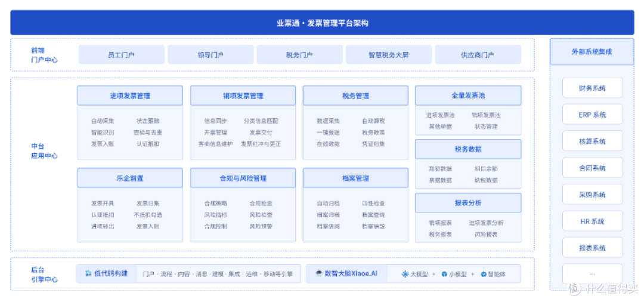Click 查验与去重 text
Viewport: 644px width, 302px height.
click(148, 132)
